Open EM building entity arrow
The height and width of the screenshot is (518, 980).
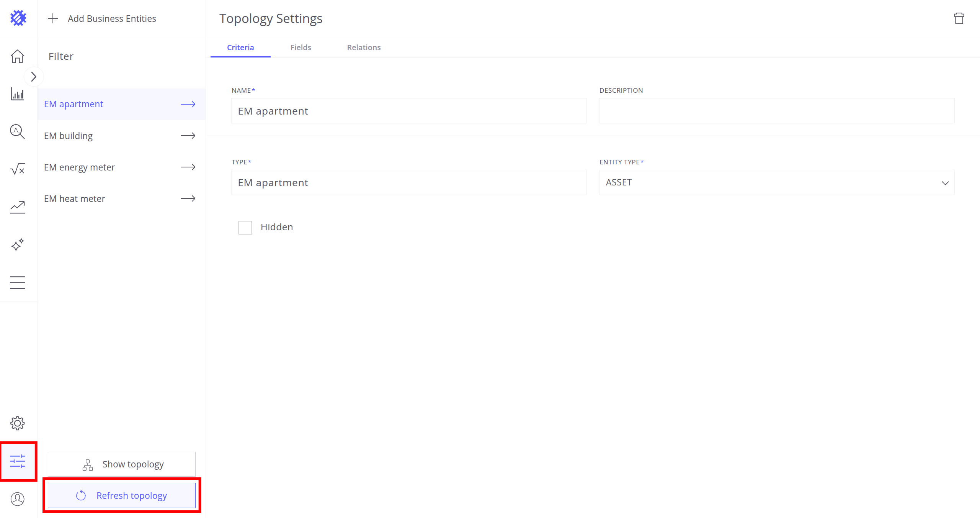[x=188, y=136]
